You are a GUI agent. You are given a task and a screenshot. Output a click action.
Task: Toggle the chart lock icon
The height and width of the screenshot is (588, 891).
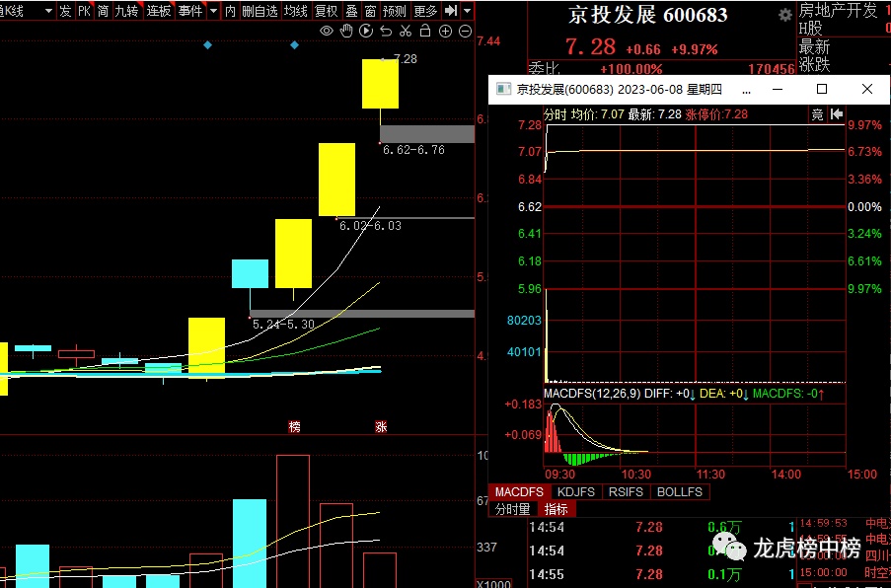425,32
